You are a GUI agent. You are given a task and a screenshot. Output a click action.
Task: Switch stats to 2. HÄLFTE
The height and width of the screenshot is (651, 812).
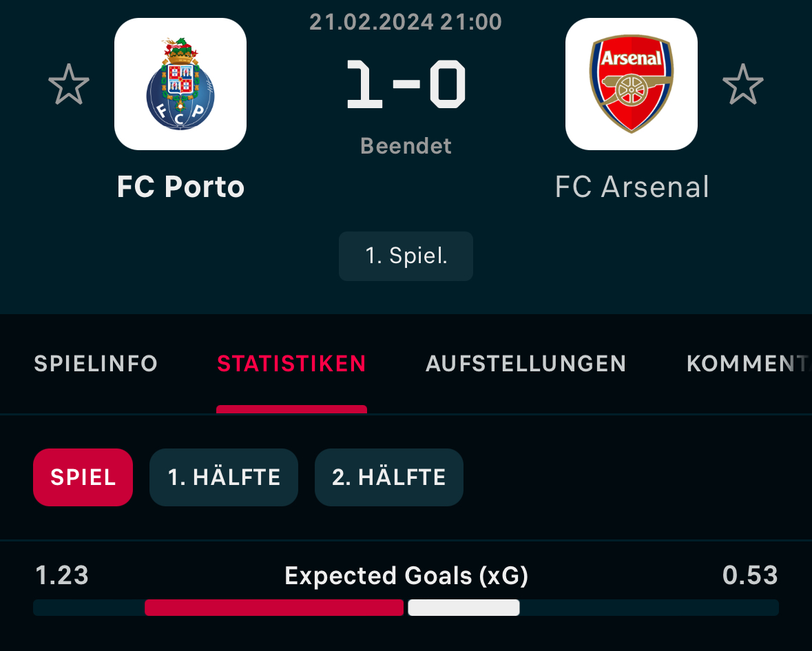389,477
